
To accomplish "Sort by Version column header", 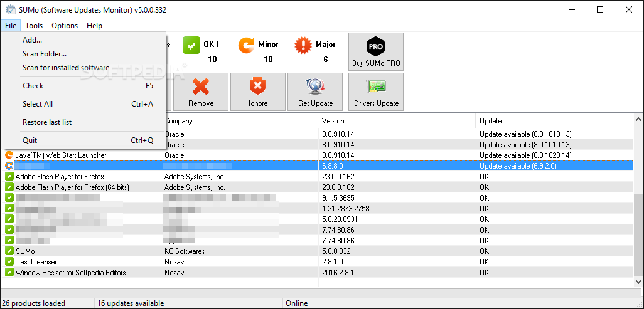I will pyautogui.click(x=397, y=121).
